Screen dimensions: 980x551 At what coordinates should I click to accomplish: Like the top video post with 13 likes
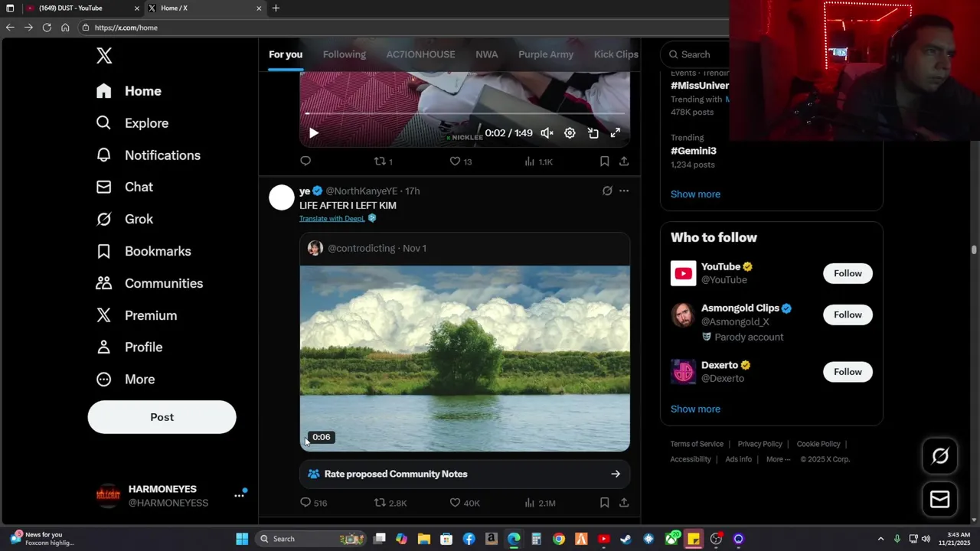(x=460, y=161)
